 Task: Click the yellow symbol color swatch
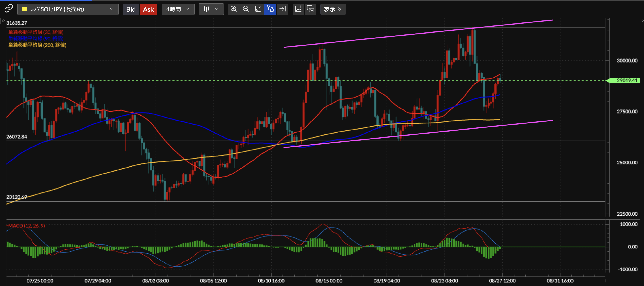tap(25, 9)
